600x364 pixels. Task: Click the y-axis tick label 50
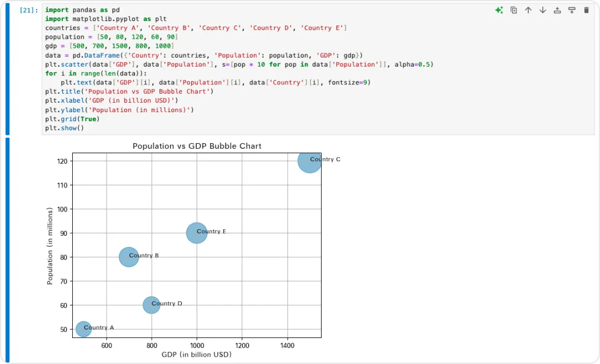(64, 330)
